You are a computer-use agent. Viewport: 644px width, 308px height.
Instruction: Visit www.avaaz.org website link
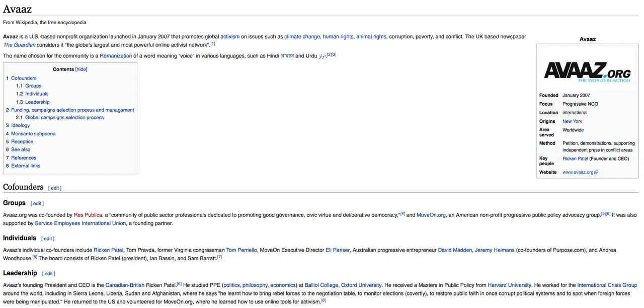tap(578, 173)
